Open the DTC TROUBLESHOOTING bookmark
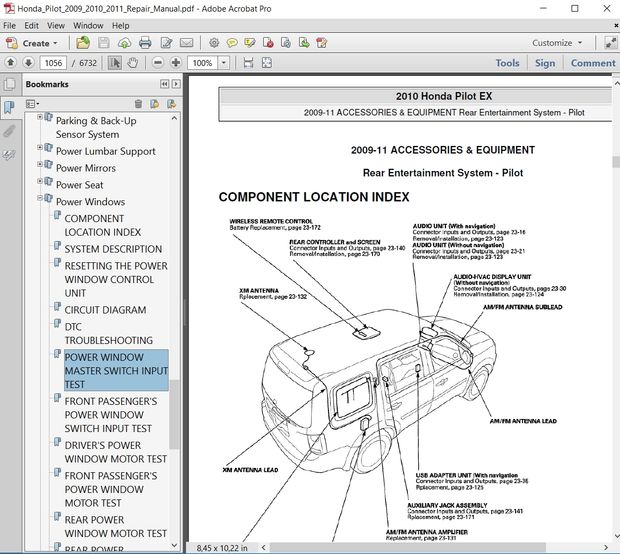 click(x=108, y=333)
